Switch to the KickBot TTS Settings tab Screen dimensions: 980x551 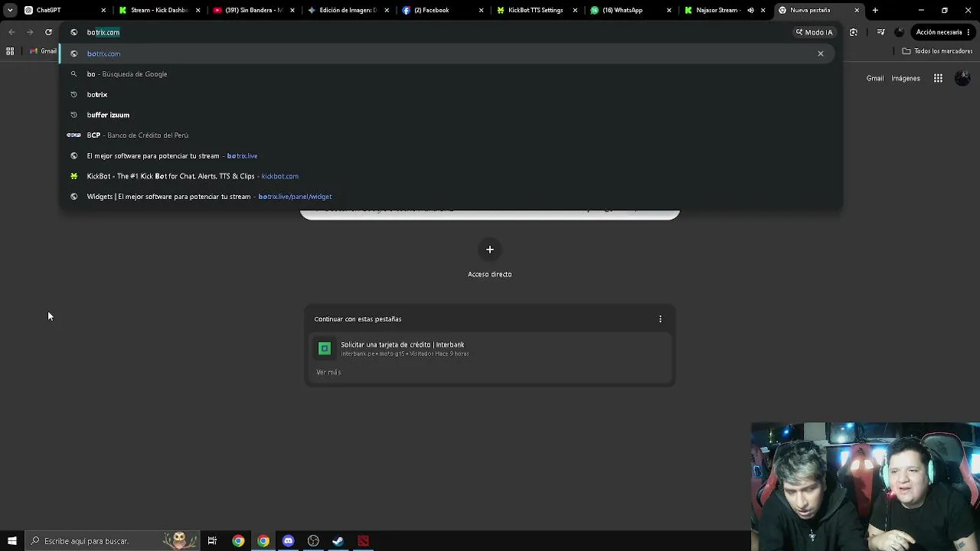531,10
